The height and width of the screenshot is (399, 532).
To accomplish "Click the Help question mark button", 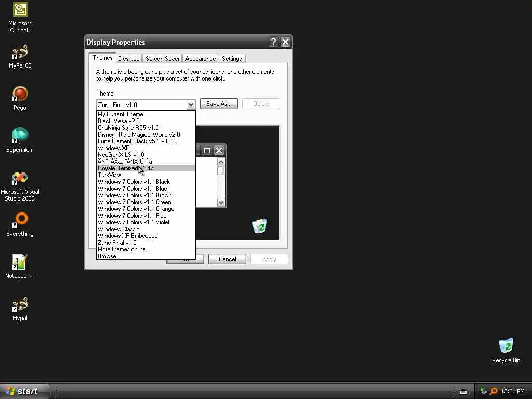I will coord(273,42).
